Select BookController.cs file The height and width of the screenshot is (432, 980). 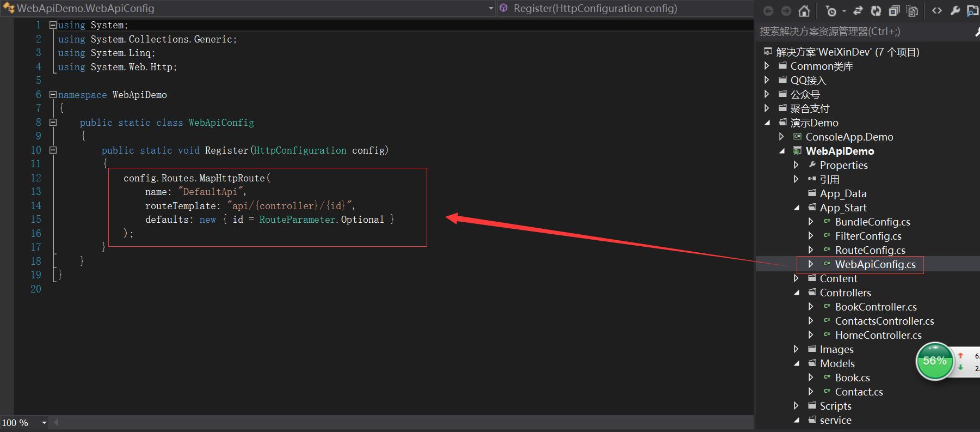[x=876, y=307]
